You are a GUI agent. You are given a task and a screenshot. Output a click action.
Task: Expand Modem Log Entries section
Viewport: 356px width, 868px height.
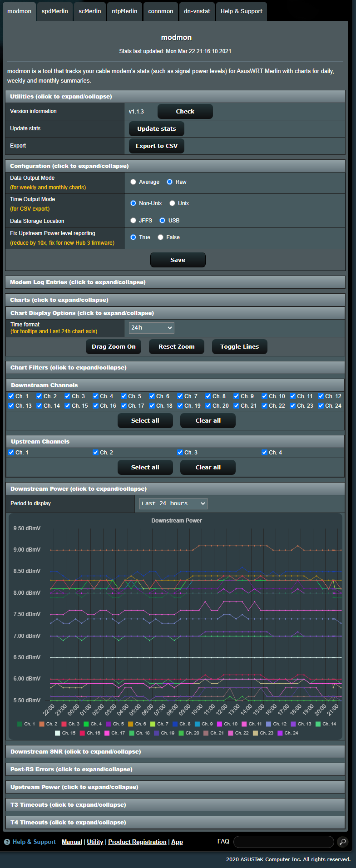(175, 282)
